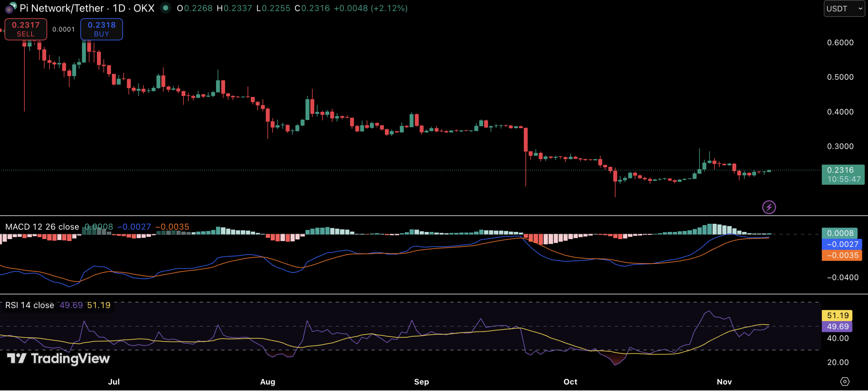Click the purple 49.69 RSI value label
Screen dimensions: 868x391
click(837, 327)
